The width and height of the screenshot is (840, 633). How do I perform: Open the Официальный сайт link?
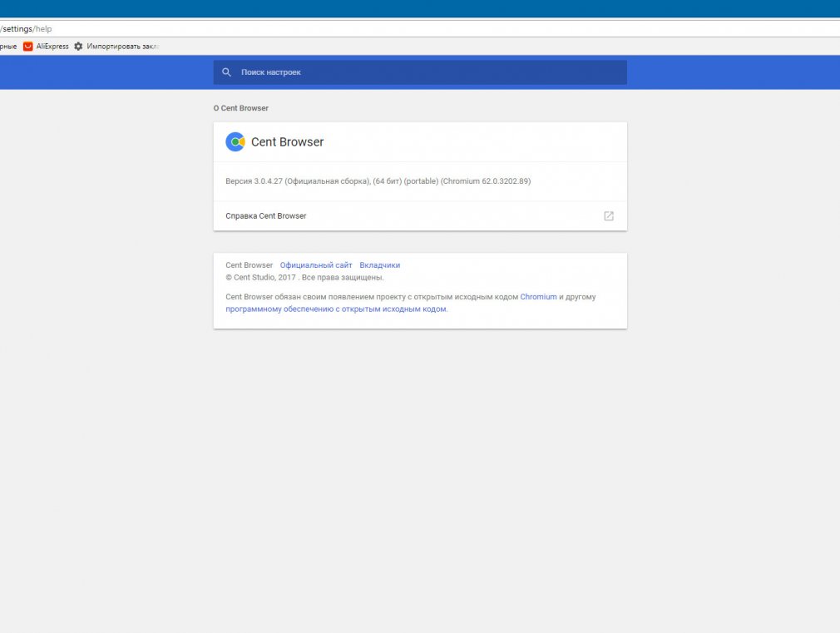(316, 265)
